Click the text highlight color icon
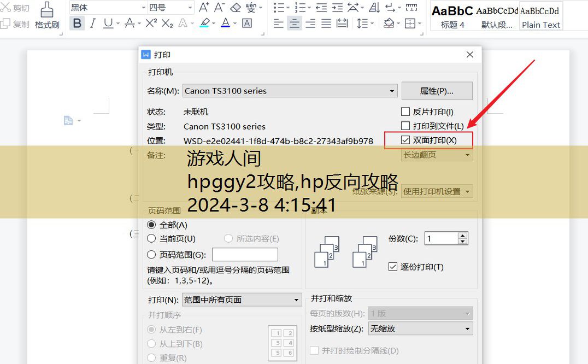Screen dimensions: 588x364 pos(205,24)
